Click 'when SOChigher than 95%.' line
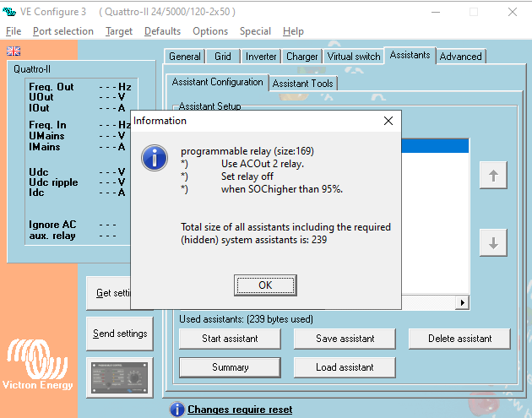The height and width of the screenshot is (418, 532). (282, 189)
